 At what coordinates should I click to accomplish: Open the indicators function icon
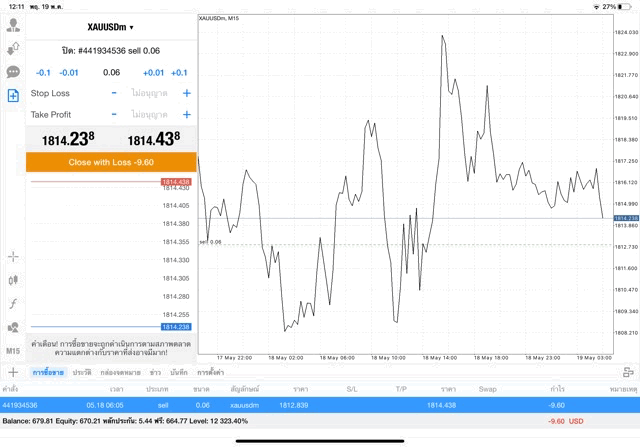pos(13,303)
